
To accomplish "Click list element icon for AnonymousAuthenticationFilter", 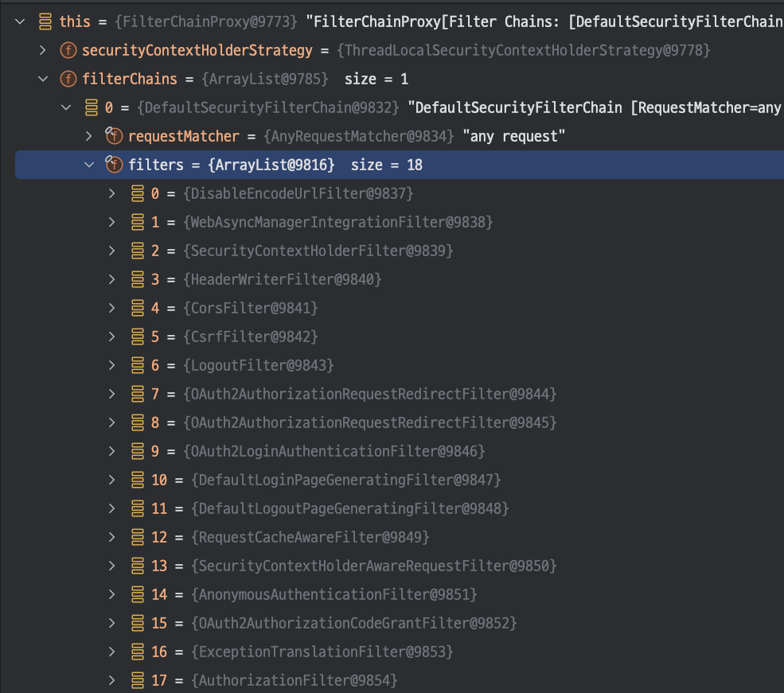I will tap(138, 594).
